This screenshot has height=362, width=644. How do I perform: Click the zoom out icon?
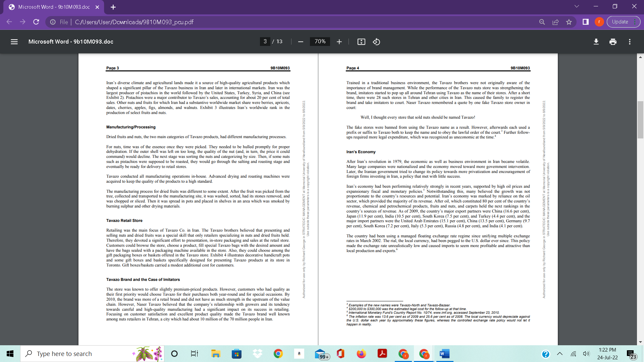click(x=301, y=42)
